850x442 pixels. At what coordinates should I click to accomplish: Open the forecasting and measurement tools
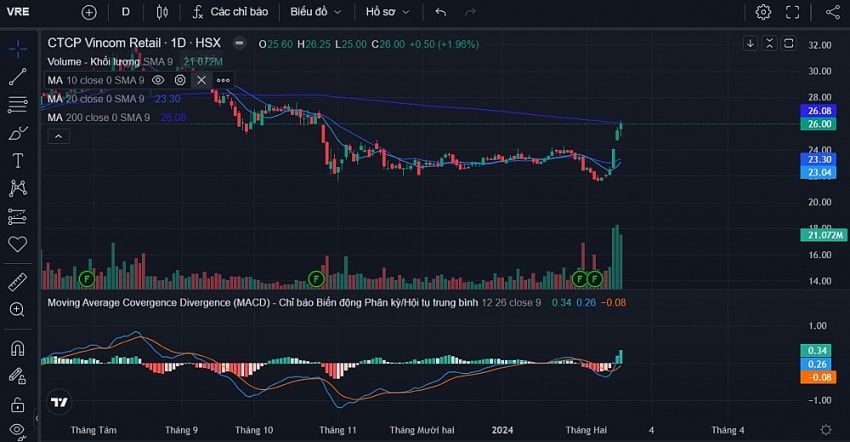17,216
